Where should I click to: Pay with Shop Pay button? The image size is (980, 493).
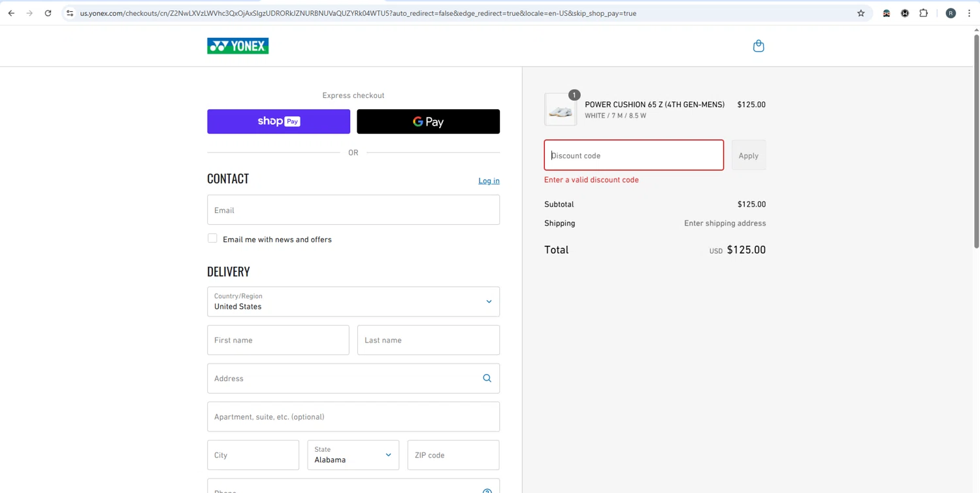(x=278, y=122)
